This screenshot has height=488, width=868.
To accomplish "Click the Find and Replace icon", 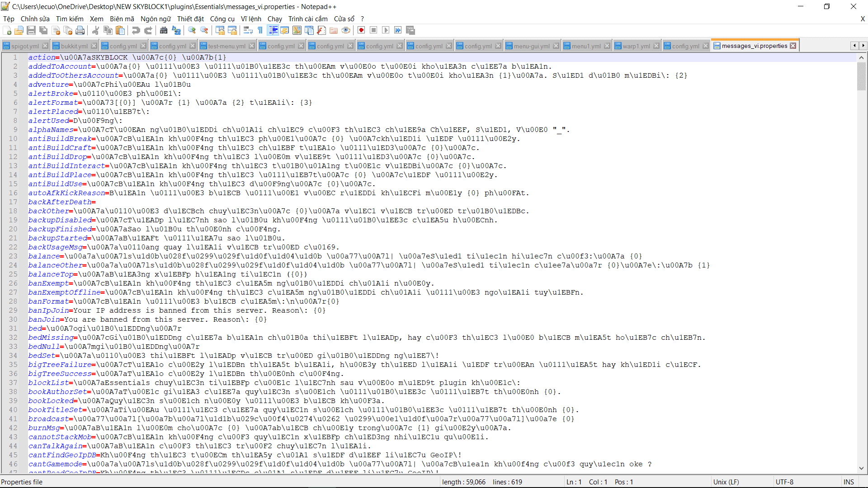I will point(176,30).
